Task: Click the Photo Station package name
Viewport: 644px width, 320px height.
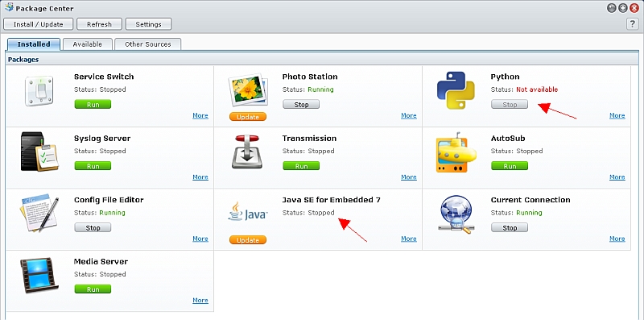Action: point(310,77)
